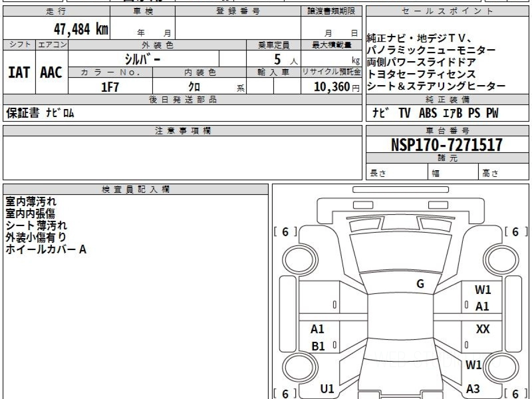Click the 検査員記入欄 header
The height and width of the screenshot is (399, 532).
tap(136, 189)
